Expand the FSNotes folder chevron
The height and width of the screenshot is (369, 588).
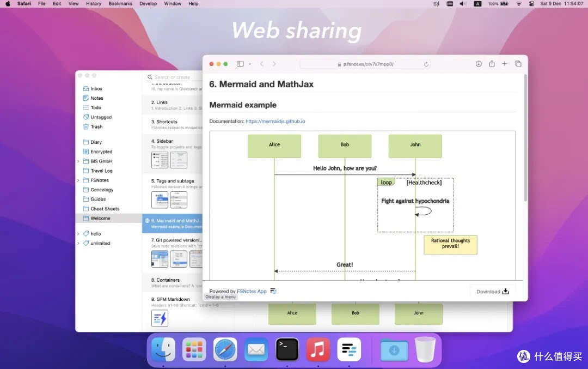click(x=78, y=180)
